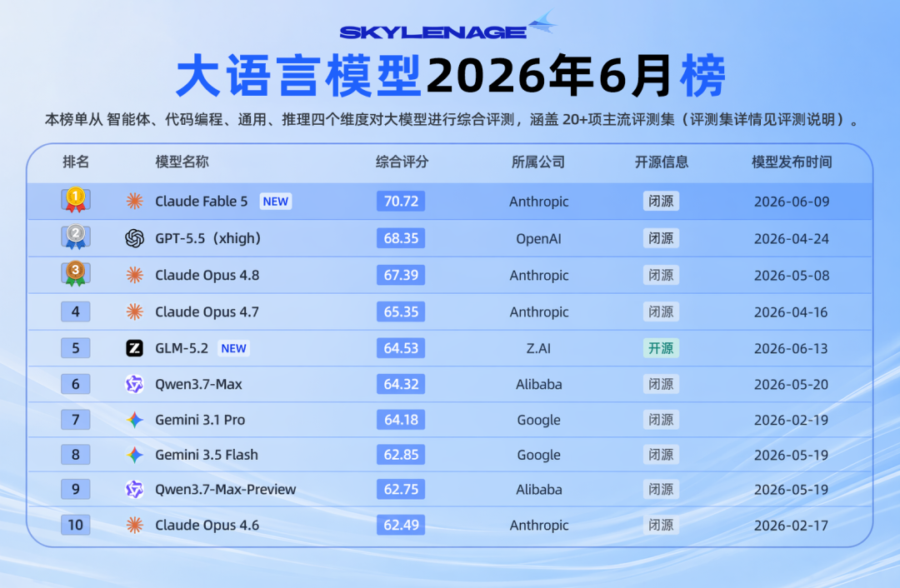Viewport: 900px width, 588px height.
Task: Click the Anthropic logo beside Claude Opus 4.6
Action: coord(134,525)
